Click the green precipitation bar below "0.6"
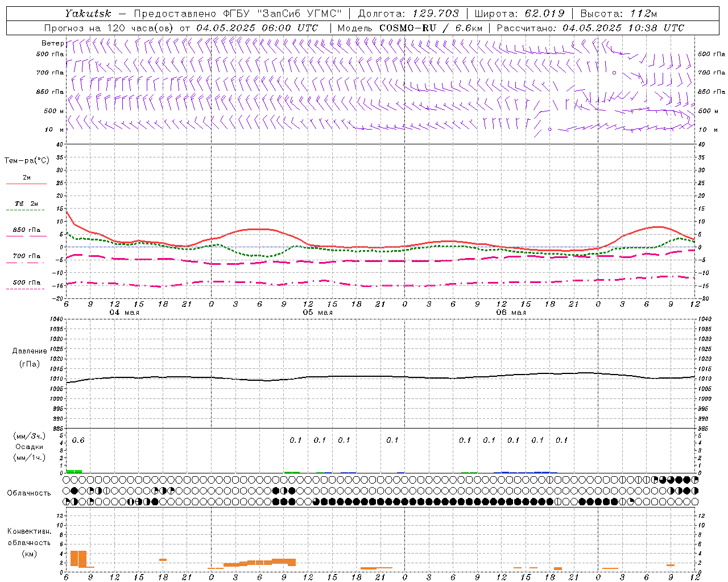728x582 pixels. click(x=74, y=471)
